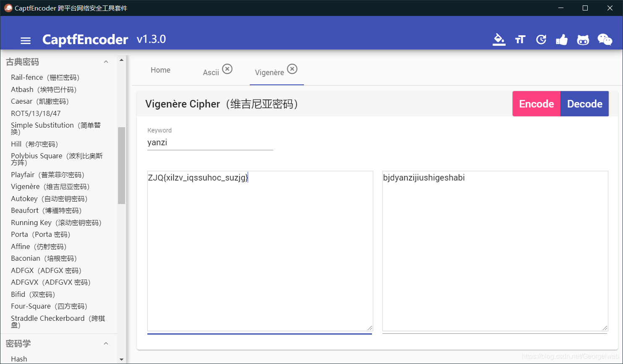Open Atbash cipher tool
The image size is (623, 364).
[44, 89]
